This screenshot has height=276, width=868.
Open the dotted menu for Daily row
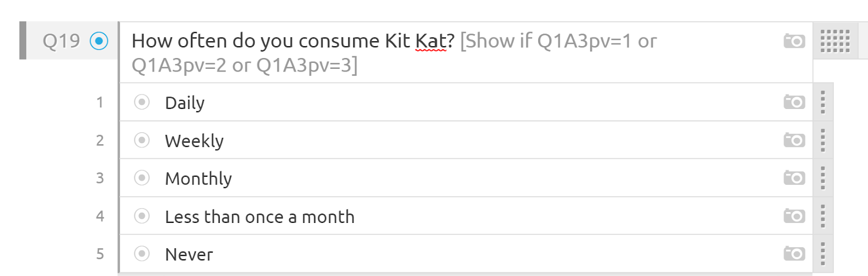pos(823,102)
